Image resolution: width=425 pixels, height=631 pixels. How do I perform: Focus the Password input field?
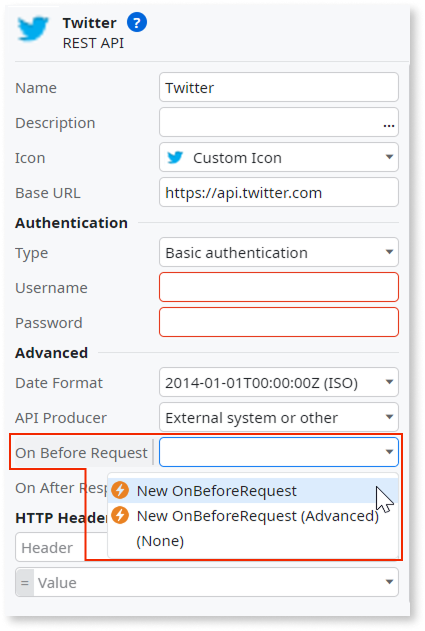click(x=279, y=322)
